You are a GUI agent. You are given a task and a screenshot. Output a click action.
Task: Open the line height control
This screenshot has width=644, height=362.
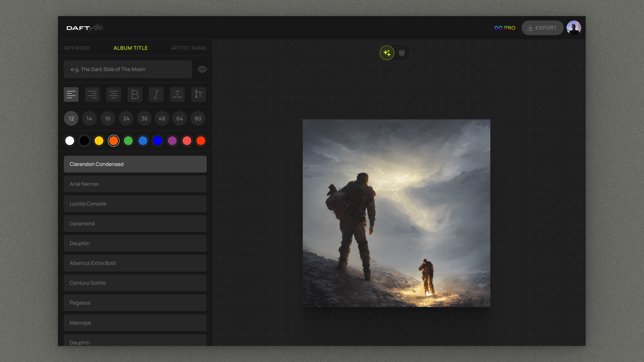[x=198, y=95]
